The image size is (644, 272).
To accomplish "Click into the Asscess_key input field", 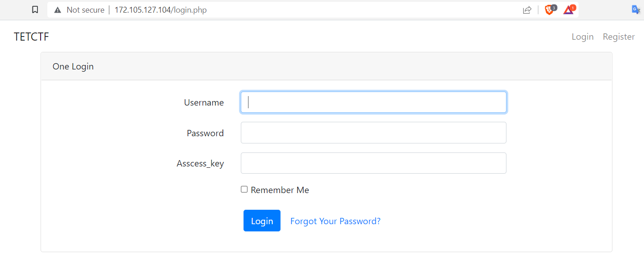I will (x=373, y=163).
